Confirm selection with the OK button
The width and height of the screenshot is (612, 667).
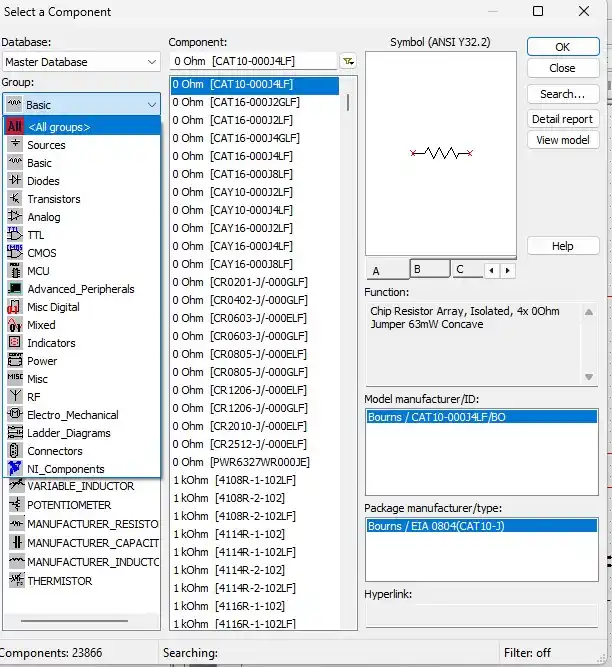(x=563, y=47)
